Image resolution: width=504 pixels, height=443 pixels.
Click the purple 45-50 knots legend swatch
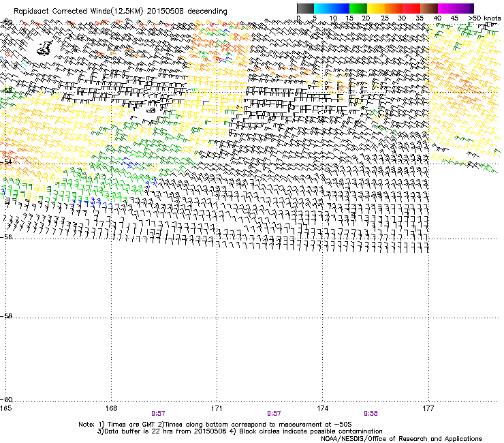(464, 8)
